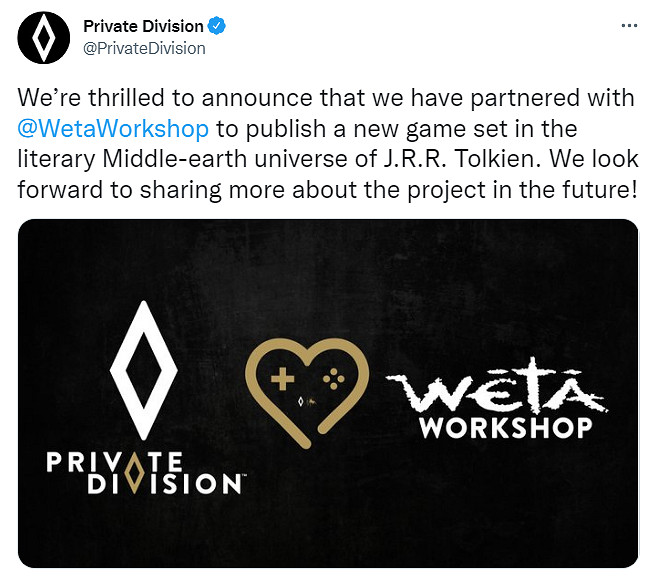Click the Private Division profile avatar
657x582 pixels.
pyautogui.click(x=43, y=37)
